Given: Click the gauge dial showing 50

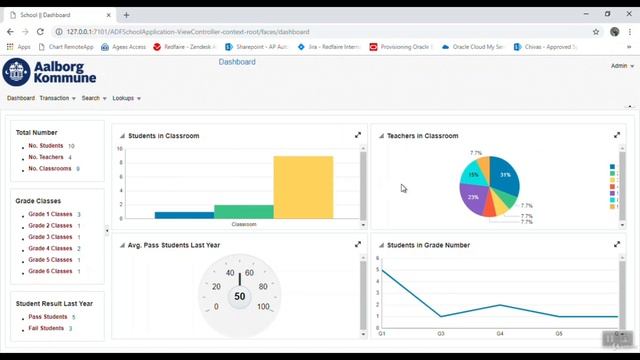Looking at the screenshot, I should [240, 296].
